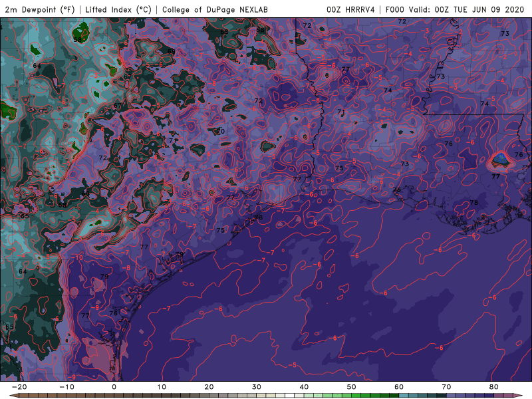532x399 pixels.
Task: Click the 10 label on the color scale
Action: coord(162,387)
